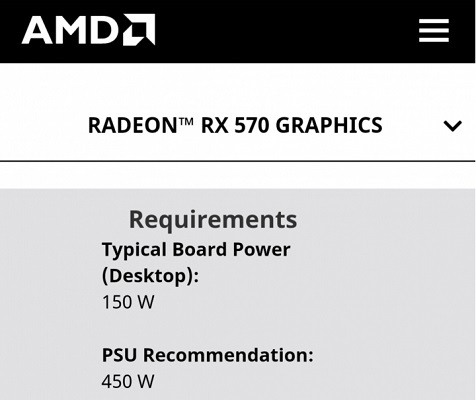Select the 150 W board power value
This screenshot has height=400, width=476.
(128, 302)
